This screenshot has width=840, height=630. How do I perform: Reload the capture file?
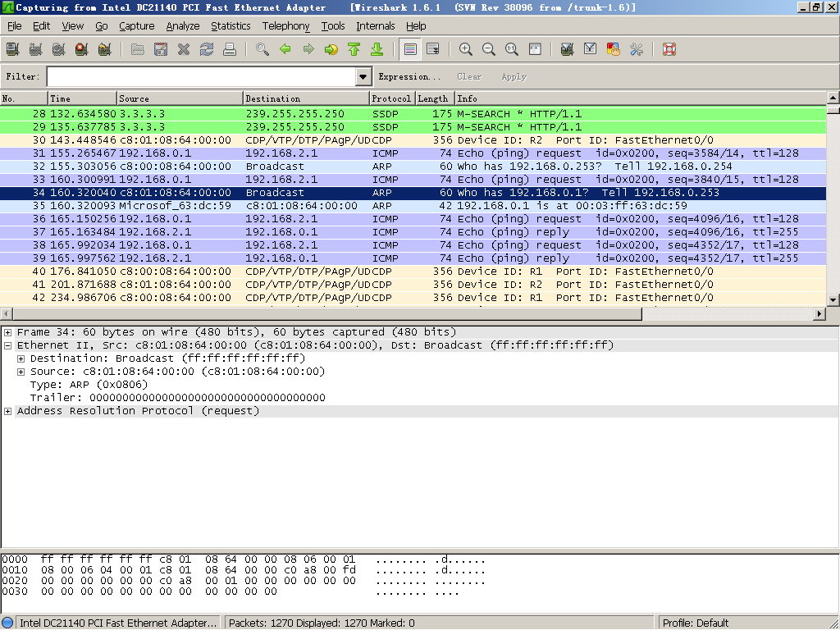tap(207, 49)
